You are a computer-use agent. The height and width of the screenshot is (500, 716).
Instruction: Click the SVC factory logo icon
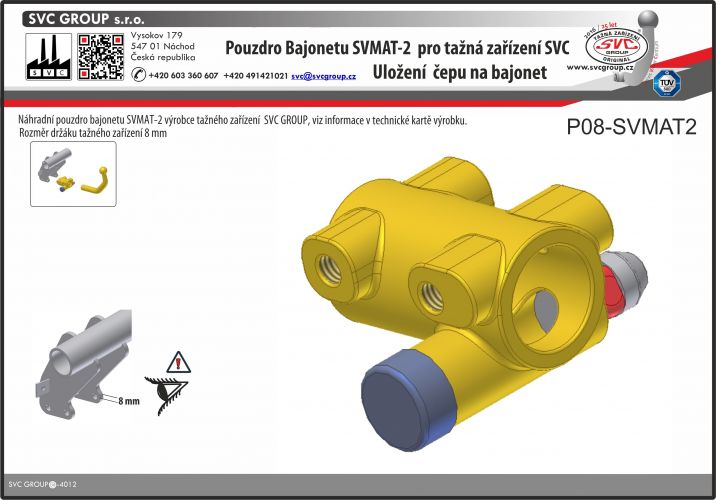click(48, 57)
